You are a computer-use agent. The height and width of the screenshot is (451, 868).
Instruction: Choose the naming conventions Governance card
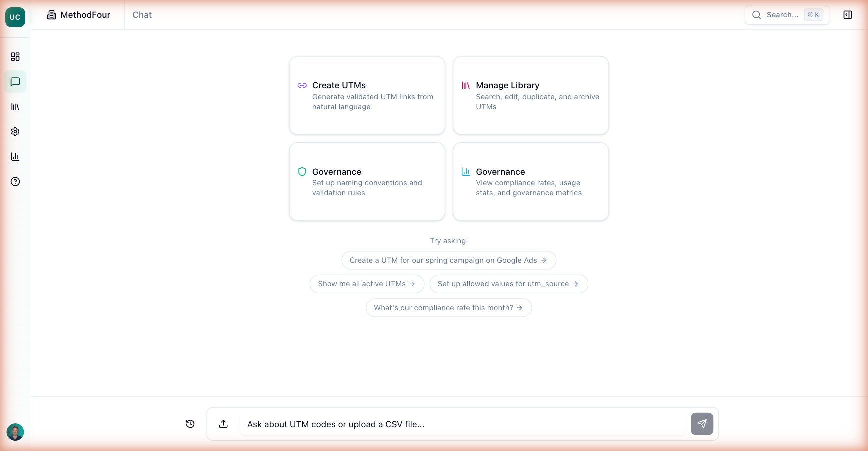tap(367, 182)
